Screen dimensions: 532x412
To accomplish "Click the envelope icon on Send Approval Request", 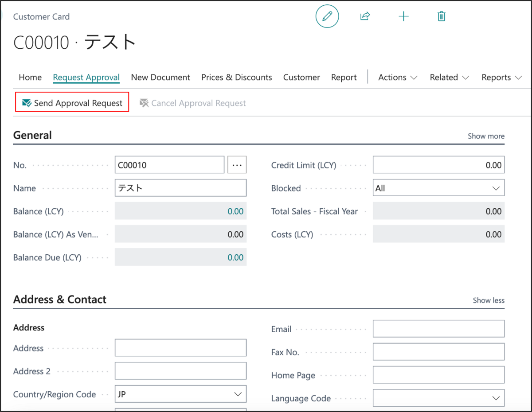I will point(27,103).
